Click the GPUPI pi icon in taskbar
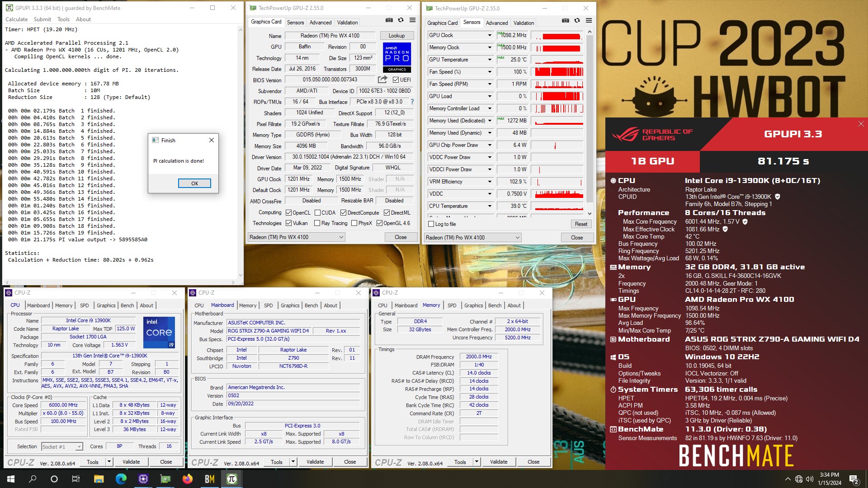This screenshot has width=868, height=488. [231, 479]
